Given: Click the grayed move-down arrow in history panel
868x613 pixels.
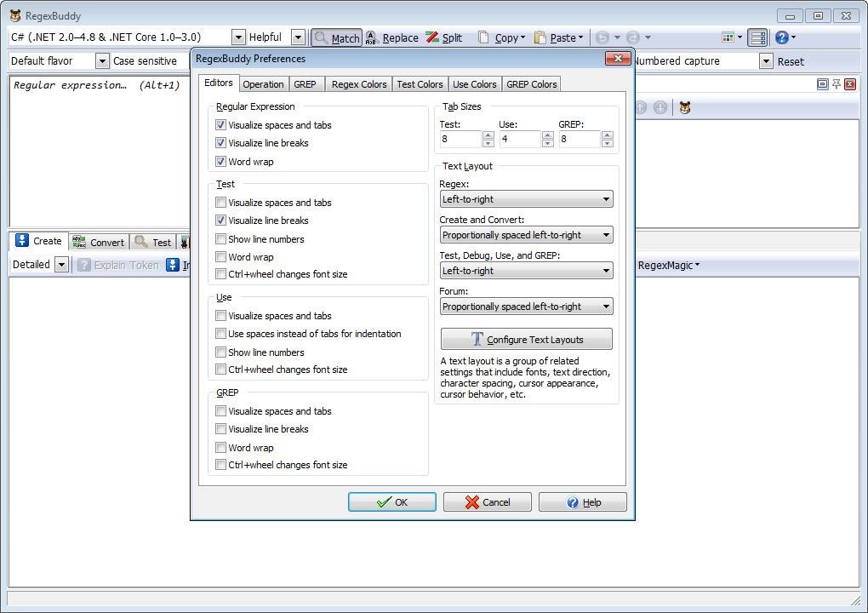Looking at the screenshot, I should 660,107.
